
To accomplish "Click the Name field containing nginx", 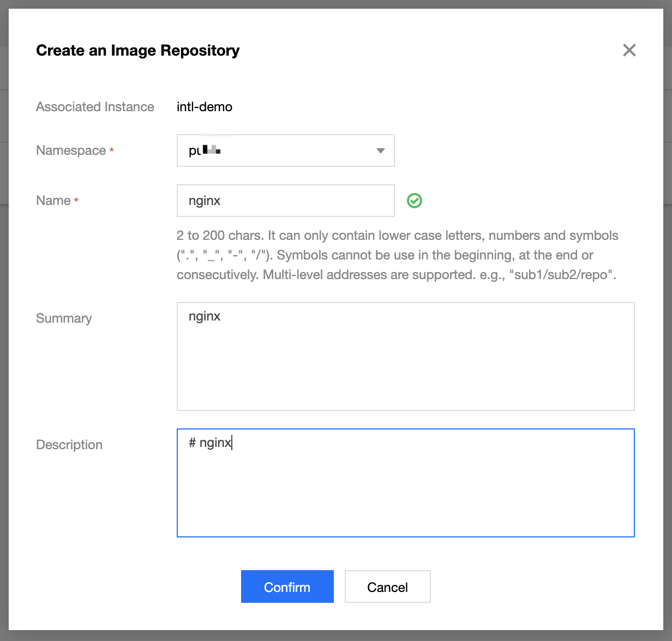I will point(285,201).
